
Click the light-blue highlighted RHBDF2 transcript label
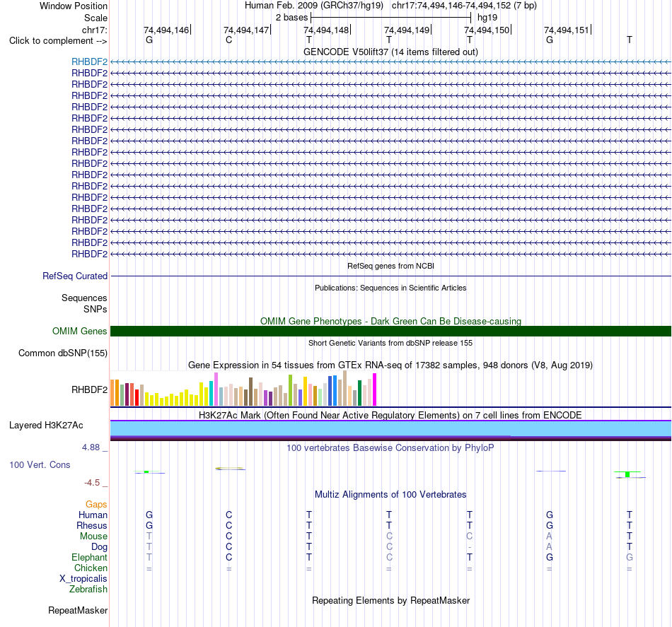point(89,61)
